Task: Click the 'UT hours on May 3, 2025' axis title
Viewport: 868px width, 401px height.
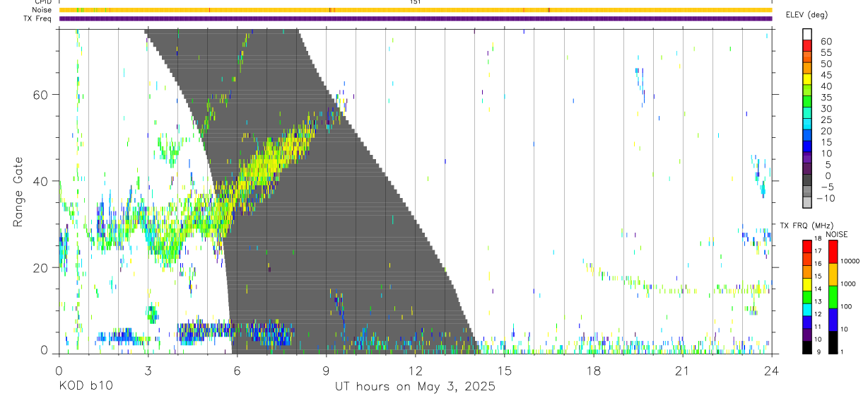Action: coord(415,387)
